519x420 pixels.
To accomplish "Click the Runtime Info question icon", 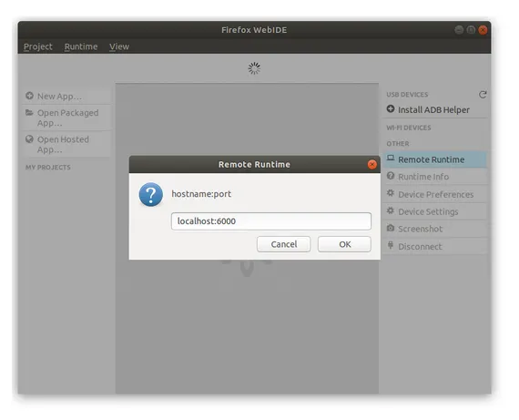I will click(391, 176).
